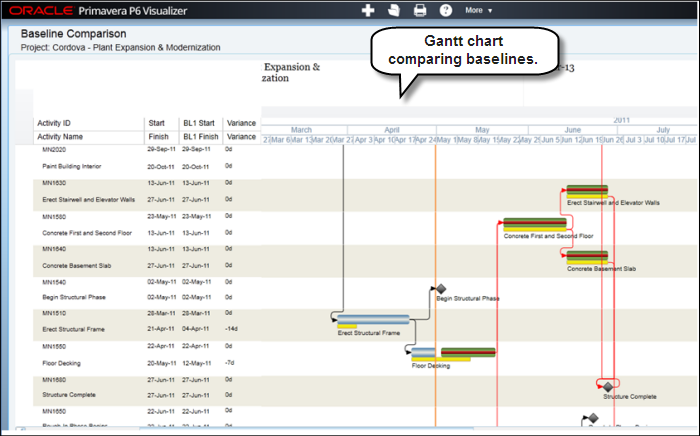Click the Finish column header
The height and width of the screenshot is (436, 700).
(158, 137)
